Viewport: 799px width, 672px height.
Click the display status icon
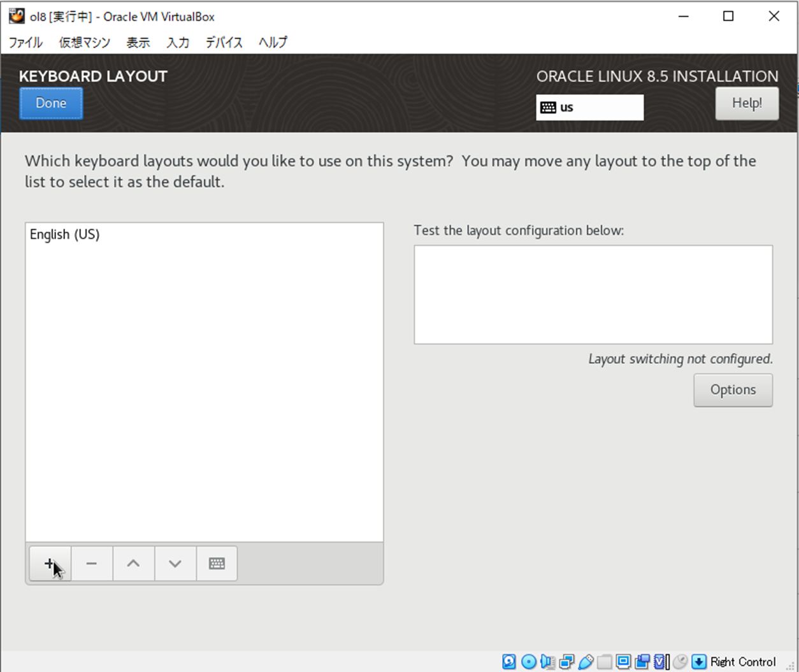623,662
